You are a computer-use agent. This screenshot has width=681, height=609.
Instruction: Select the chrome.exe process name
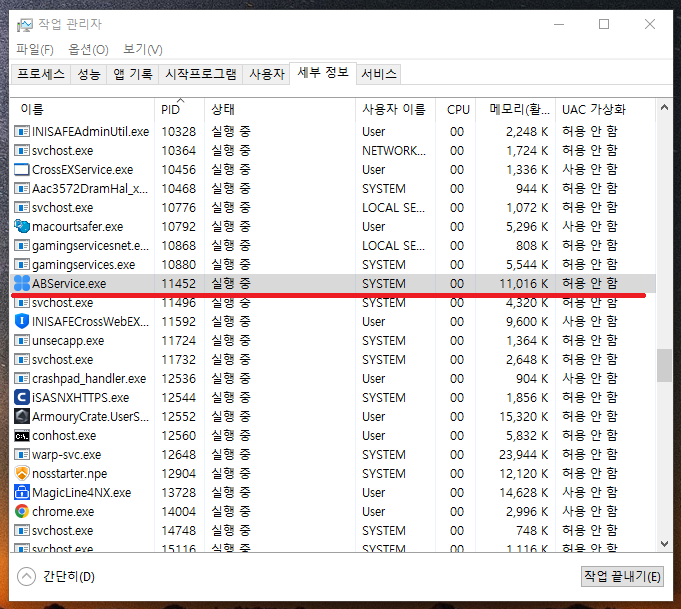(63, 512)
